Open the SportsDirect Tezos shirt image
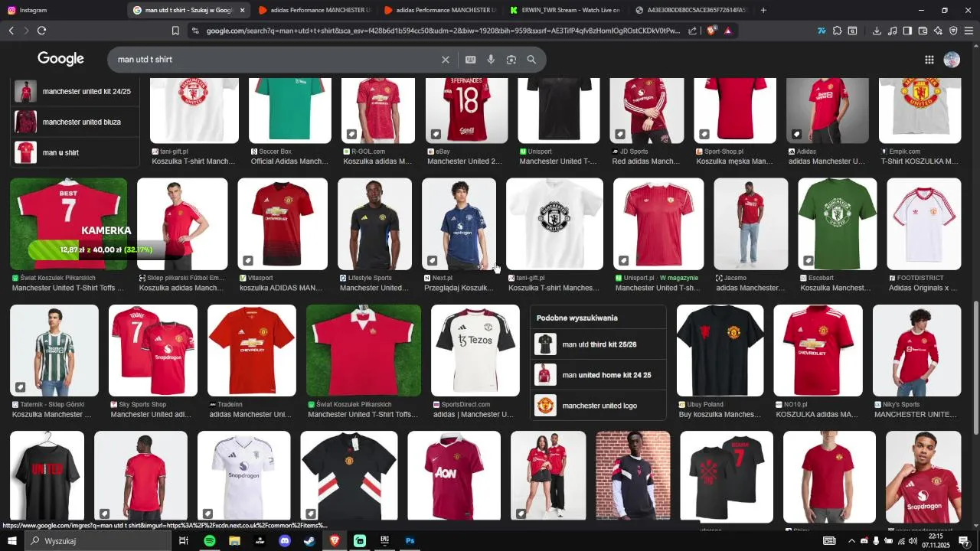The image size is (980, 551). [x=475, y=350]
